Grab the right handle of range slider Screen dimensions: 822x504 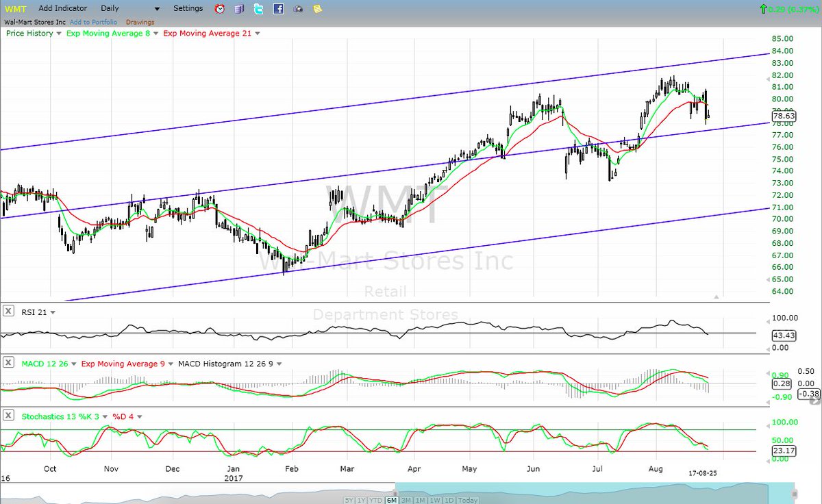[x=794, y=493]
